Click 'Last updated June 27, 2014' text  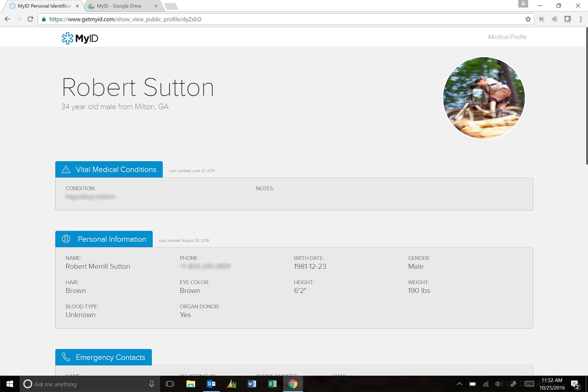(192, 171)
